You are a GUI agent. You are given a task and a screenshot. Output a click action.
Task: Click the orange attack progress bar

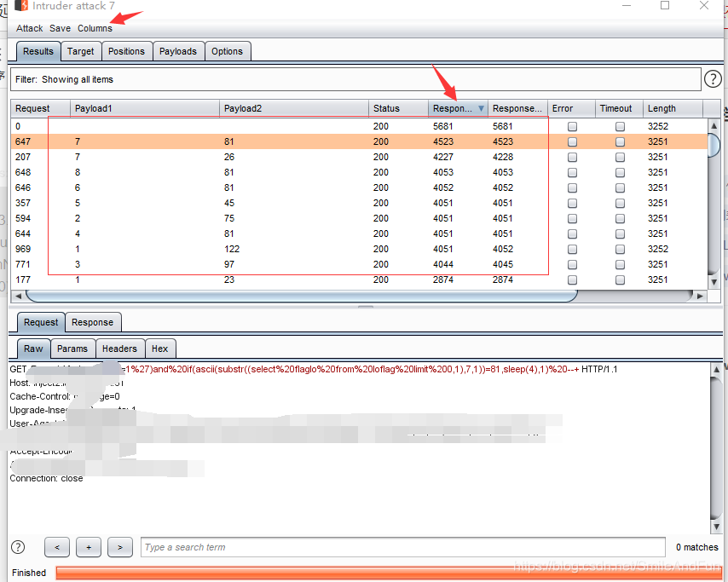[389, 573]
